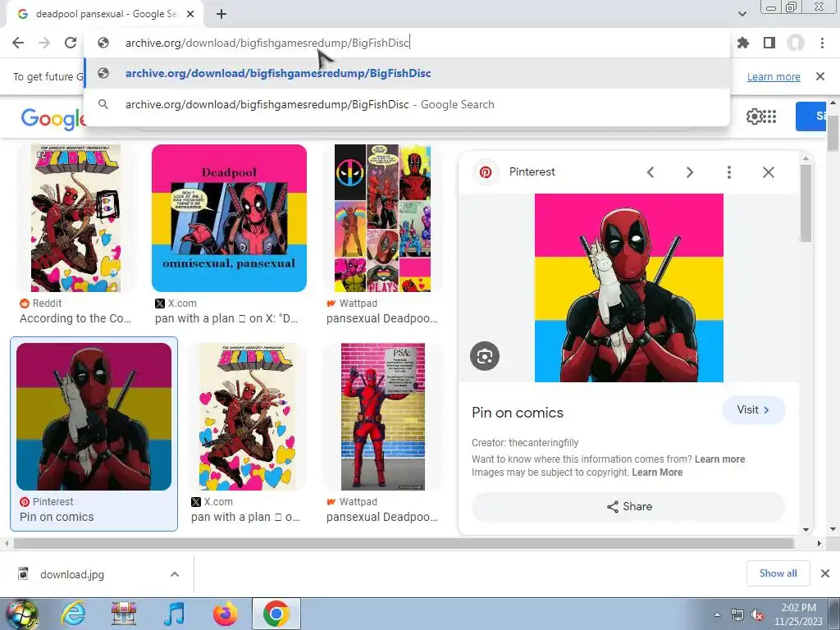Open the second X.com Deadpool hearts thumbnail
Viewport: 840px width, 630px height.
pyautogui.click(x=247, y=416)
